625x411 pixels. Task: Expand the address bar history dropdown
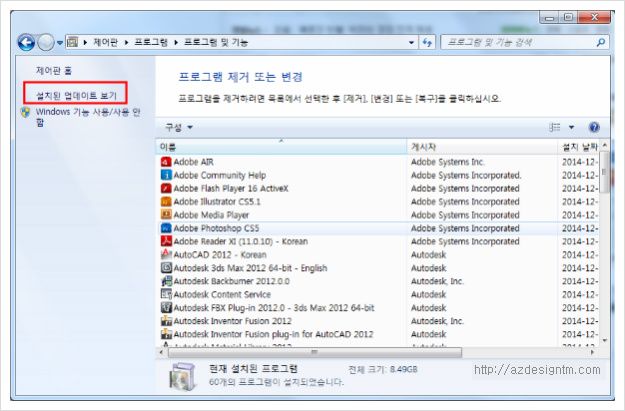411,42
